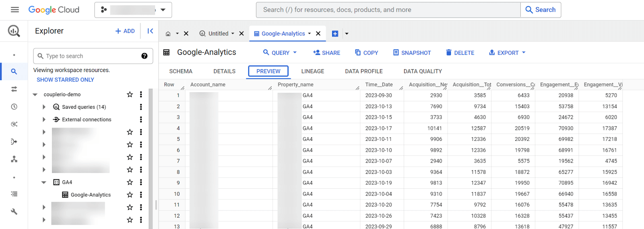644x229 pixels.
Task: Switch to the DATA PROFILE tab
Action: [x=364, y=71]
